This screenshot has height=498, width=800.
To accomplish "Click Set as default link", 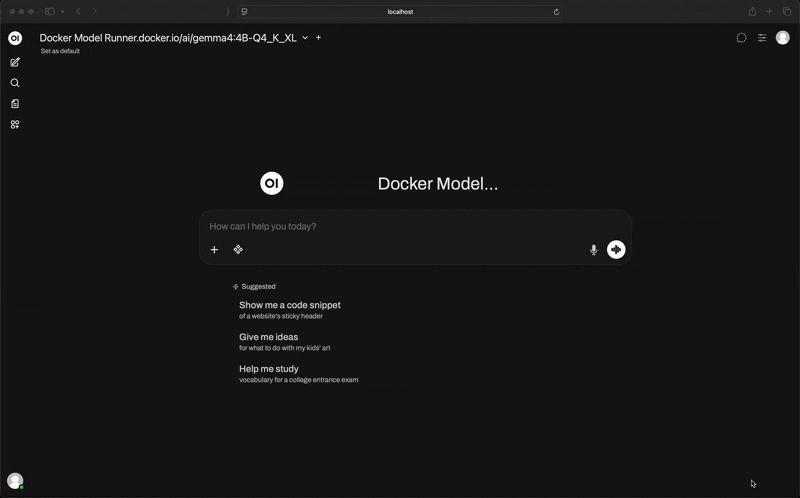I will click(60, 51).
